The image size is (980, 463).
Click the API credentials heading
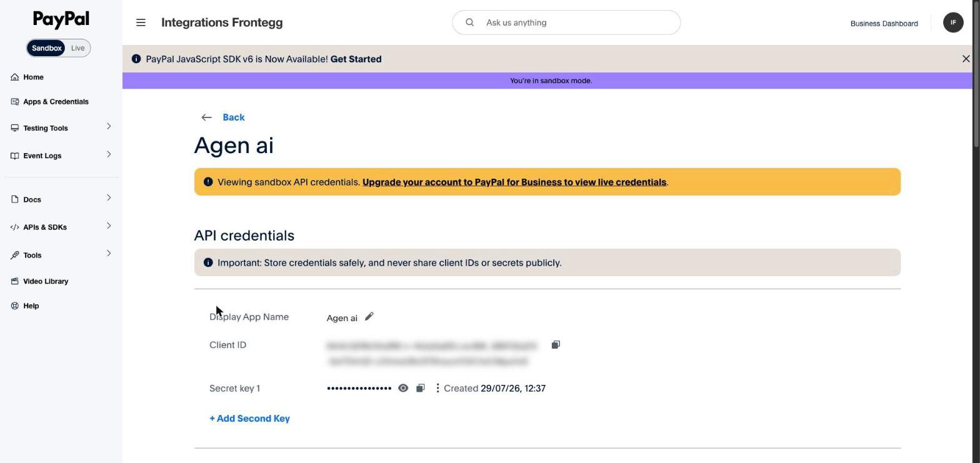pyautogui.click(x=244, y=236)
